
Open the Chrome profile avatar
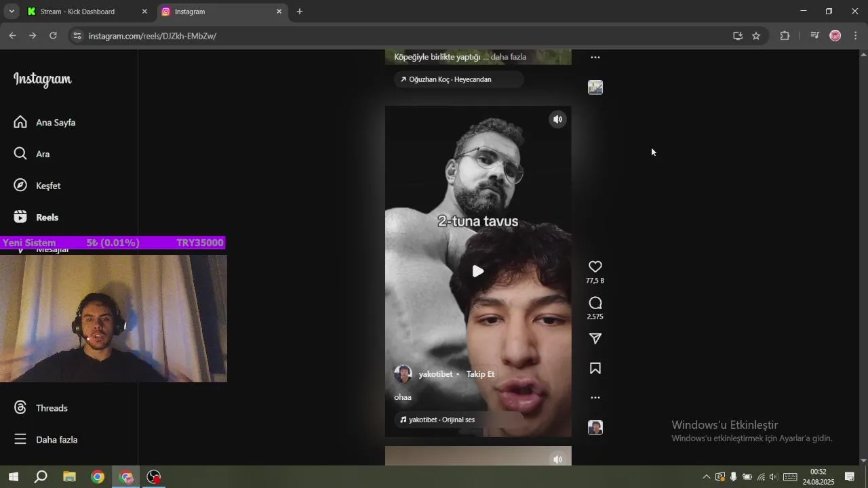pyautogui.click(x=835, y=36)
